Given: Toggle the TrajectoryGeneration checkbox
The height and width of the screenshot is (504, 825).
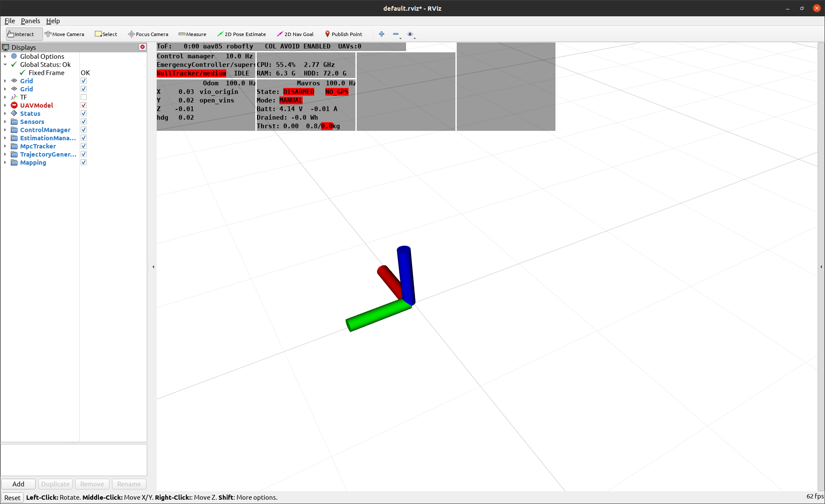Looking at the screenshot, I should pos(84,154).
